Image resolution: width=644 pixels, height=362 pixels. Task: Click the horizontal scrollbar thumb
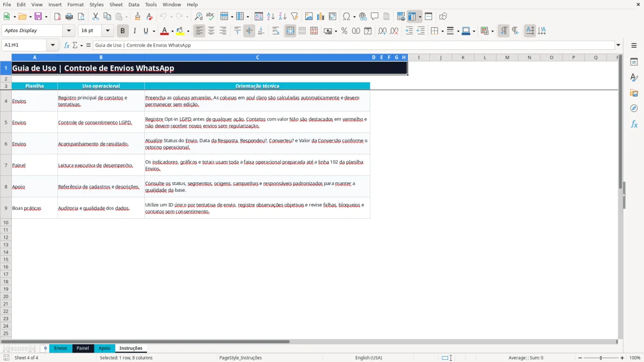tap(145, 342)
